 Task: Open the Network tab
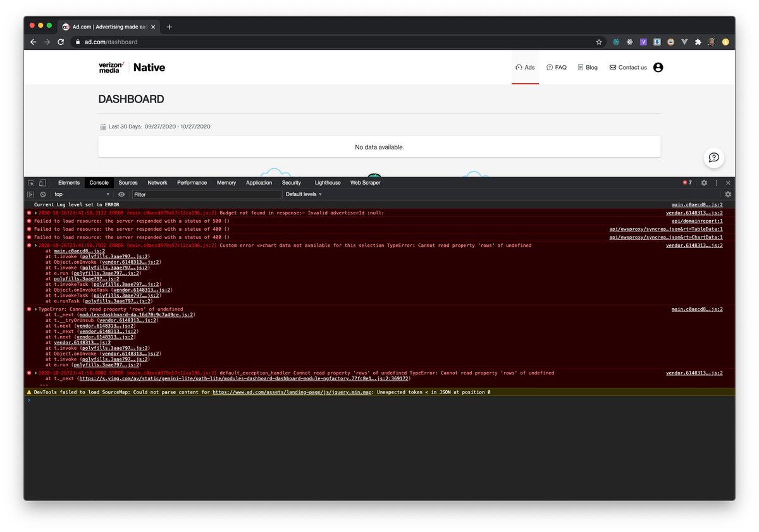(157, 183)
